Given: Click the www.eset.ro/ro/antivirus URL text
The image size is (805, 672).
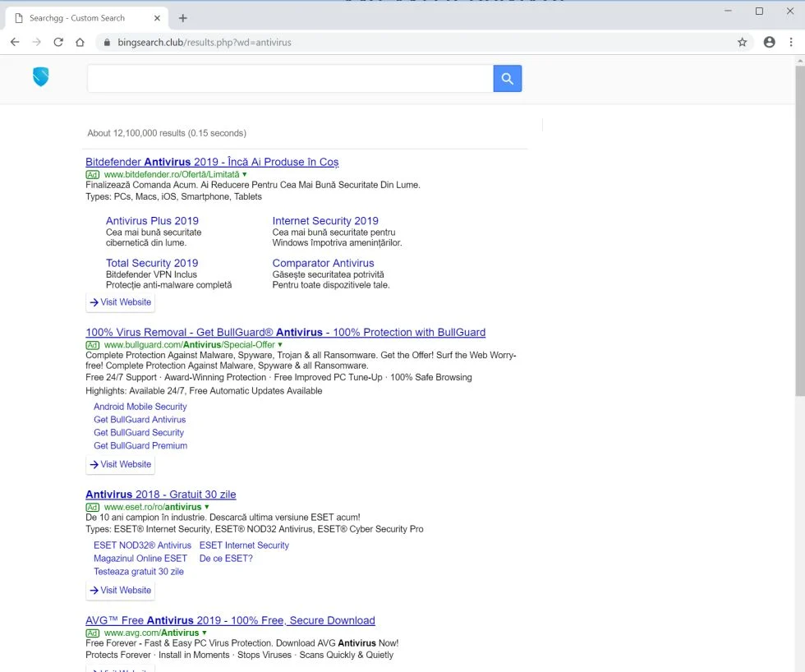Looking at the screenshot, I should tap(153, 507).
